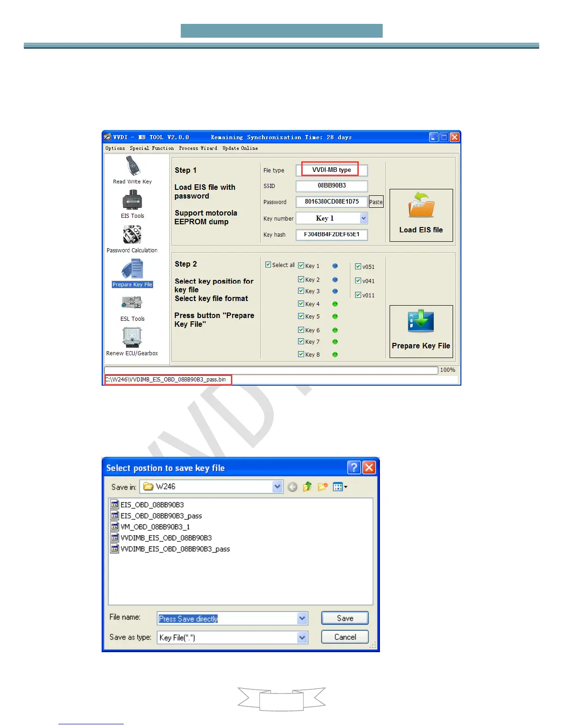
Task: Click the Paste button next to Password
Action: tap(376, 202)
